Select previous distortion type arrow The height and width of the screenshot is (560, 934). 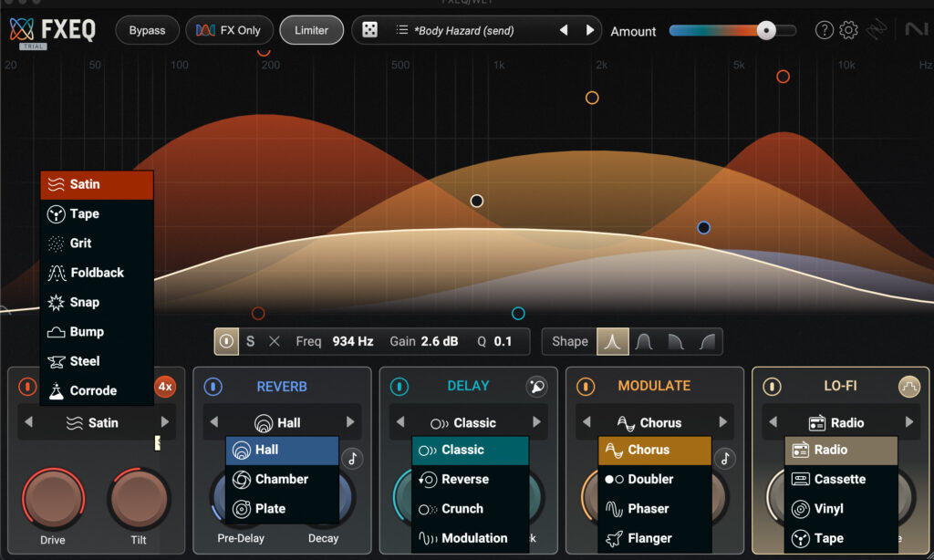click(x=28, y=422)
